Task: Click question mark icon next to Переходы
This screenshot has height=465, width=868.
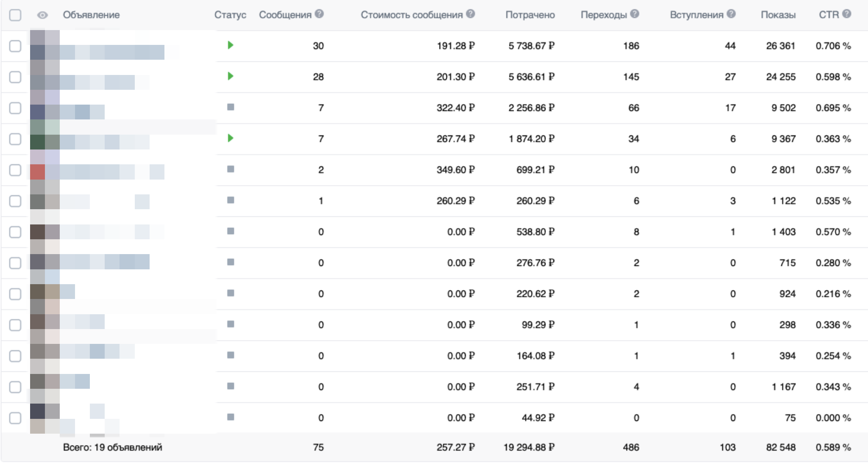Action: tap(634, 14)
